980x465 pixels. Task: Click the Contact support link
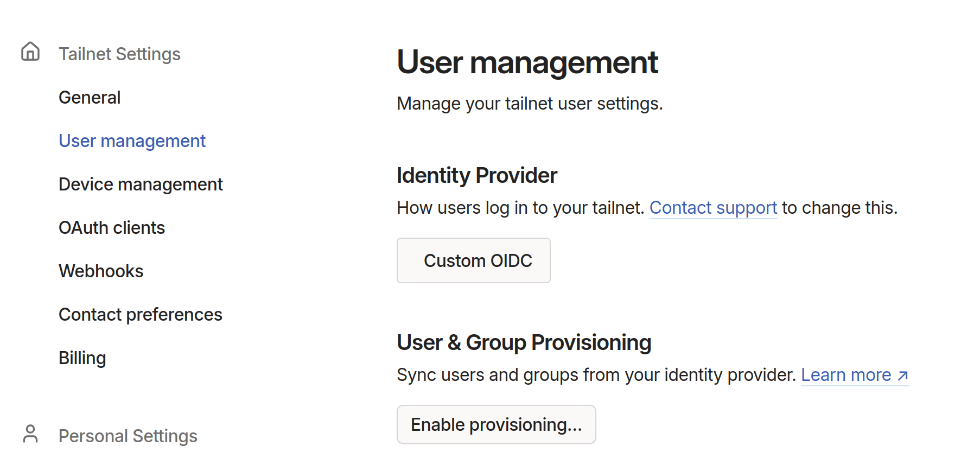pyautogui.click(x=713, y=208)
